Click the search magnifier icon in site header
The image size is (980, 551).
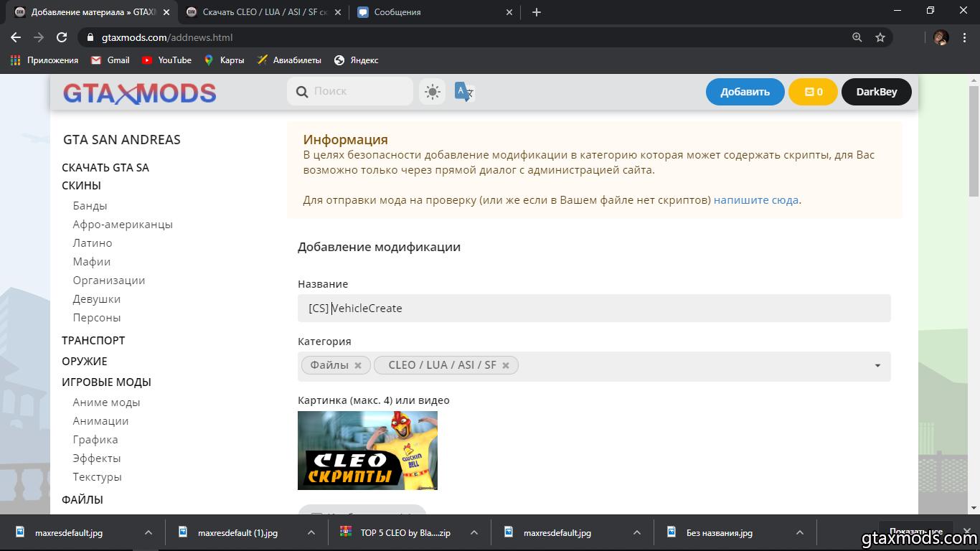click(x=302, y=92)
